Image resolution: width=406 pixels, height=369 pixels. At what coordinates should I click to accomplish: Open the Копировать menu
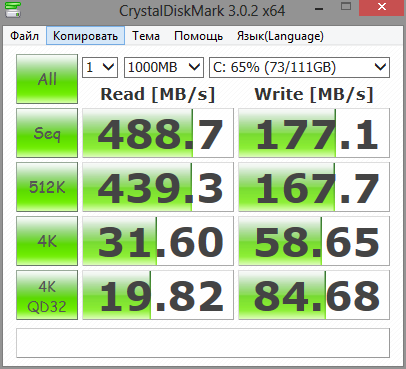(85, 36)
